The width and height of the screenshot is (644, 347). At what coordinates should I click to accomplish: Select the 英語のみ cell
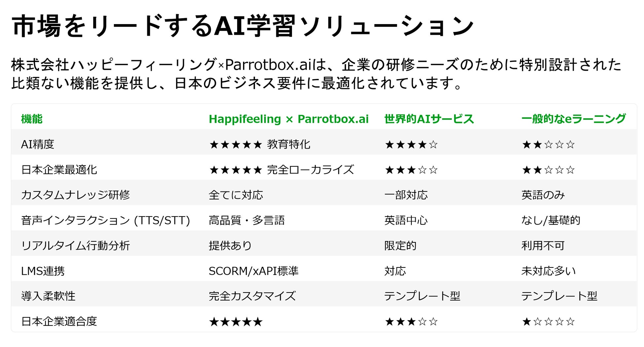tap(543, 195)
